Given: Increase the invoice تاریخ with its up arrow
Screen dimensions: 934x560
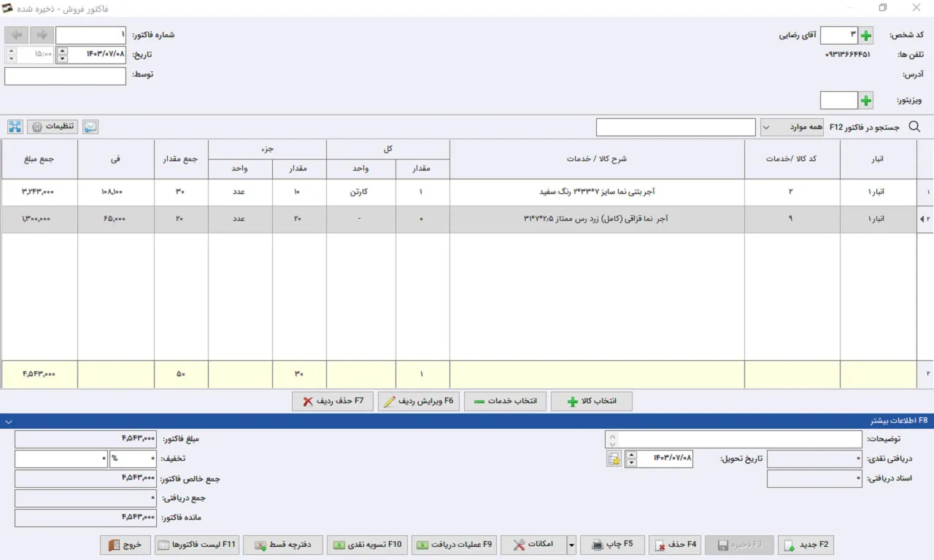Looking at the screenshot, I should [x=61, y=50].
